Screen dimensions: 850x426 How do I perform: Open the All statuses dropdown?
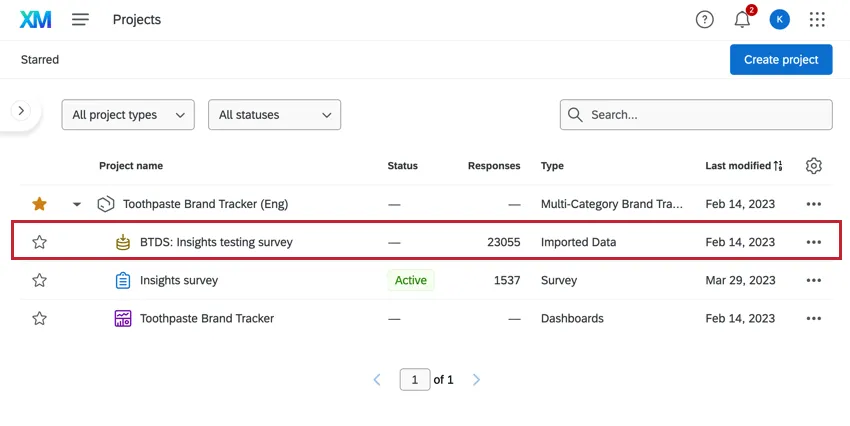click(274, 115)
